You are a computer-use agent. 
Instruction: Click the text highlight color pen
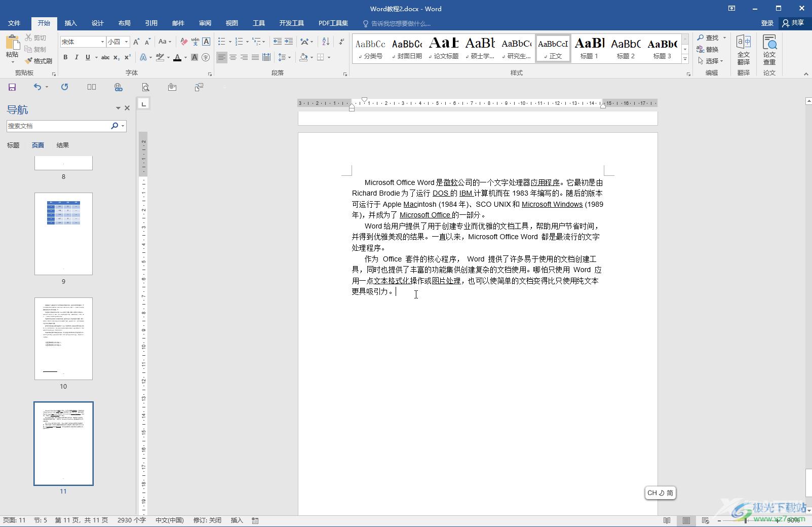point(160,57)
